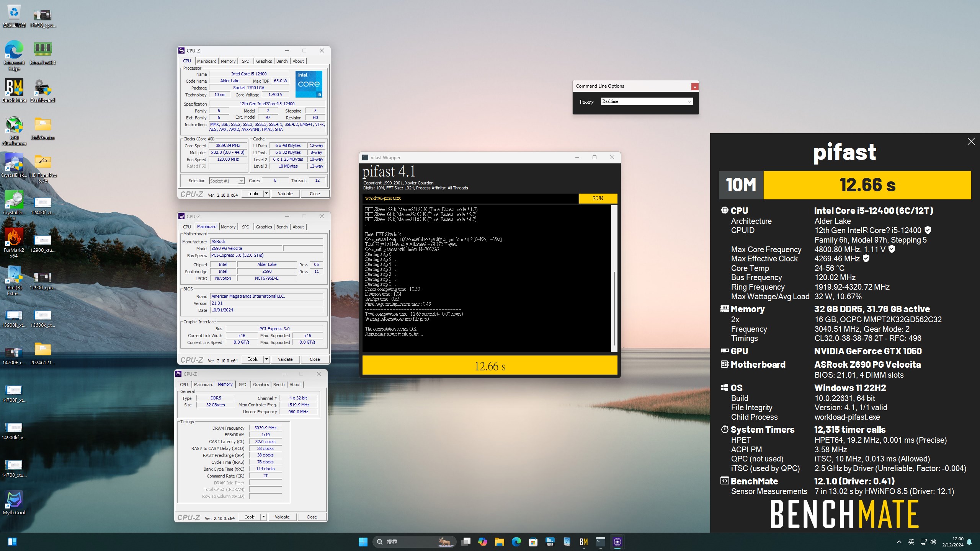Click DRAM Frequency value 3039.9 MHz
This screenshot has height=551, width=980.
click(x=265, y=428)
